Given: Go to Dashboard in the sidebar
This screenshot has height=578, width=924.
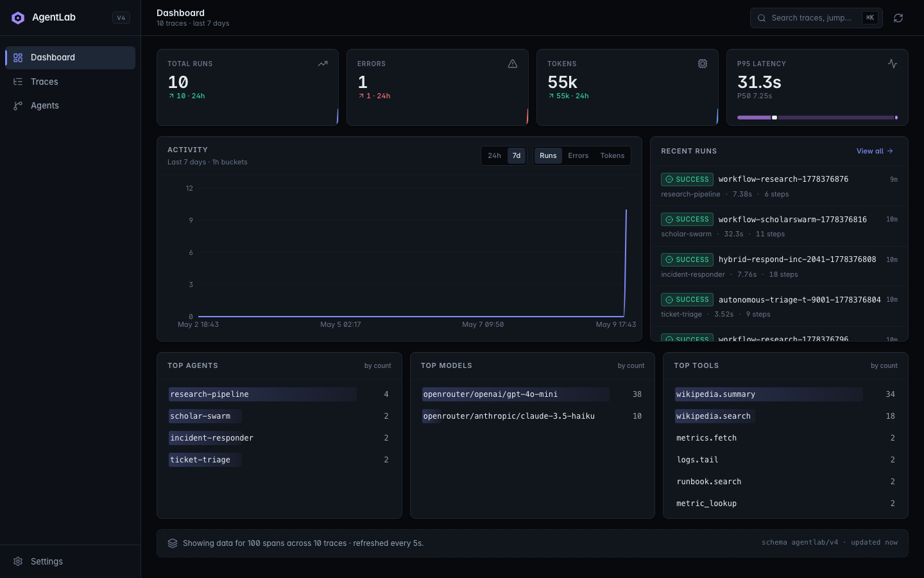Looking at the screenshot, I should pyautogui.click(x=70, y=58).
